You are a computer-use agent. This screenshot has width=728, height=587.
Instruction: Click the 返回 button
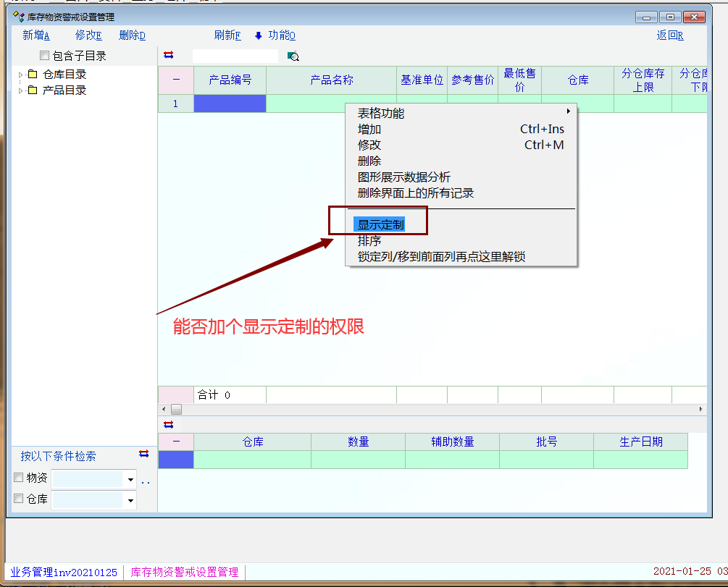tap(669, 35)
